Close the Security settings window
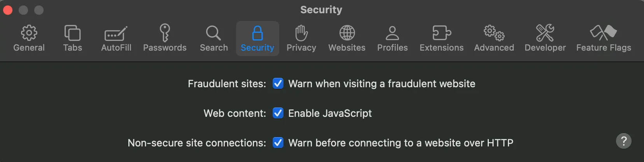The image size is (644, 162). coord(8,10)
